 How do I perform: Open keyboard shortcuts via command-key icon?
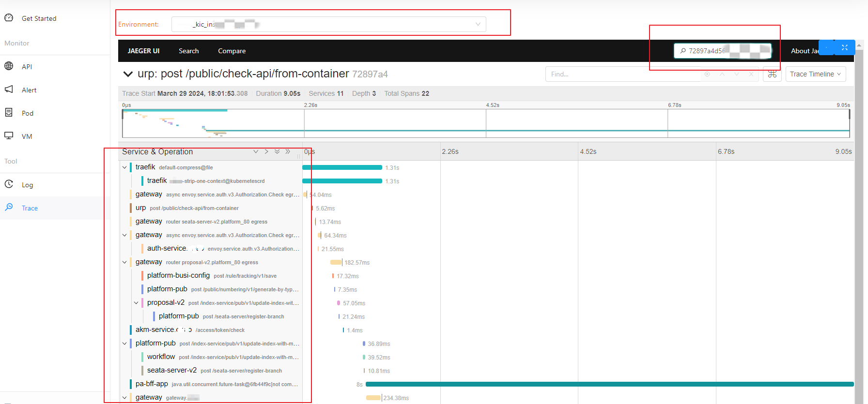pyautogui.click(x=772, y=74)
